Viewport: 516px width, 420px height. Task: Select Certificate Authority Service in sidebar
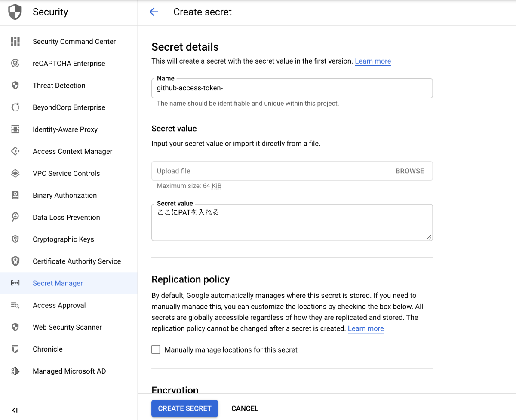pos(69,261)
